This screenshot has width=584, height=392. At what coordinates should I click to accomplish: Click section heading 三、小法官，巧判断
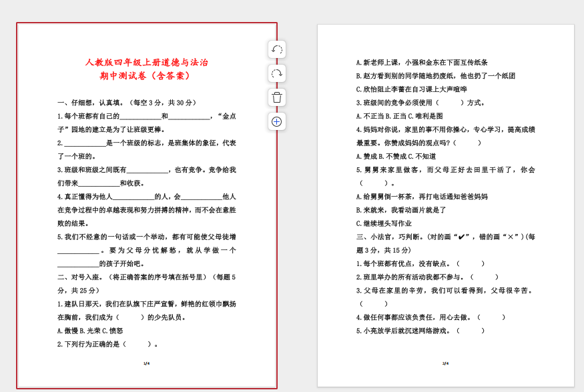click(x=445, y=237)
